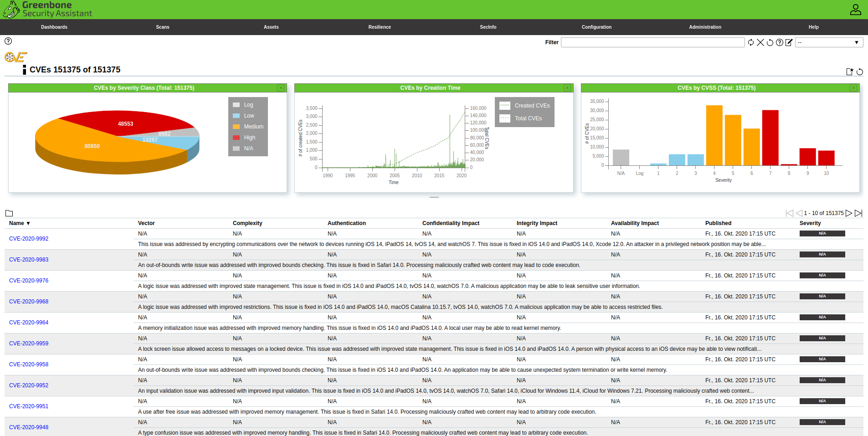Open the Configuration menu

596,27
